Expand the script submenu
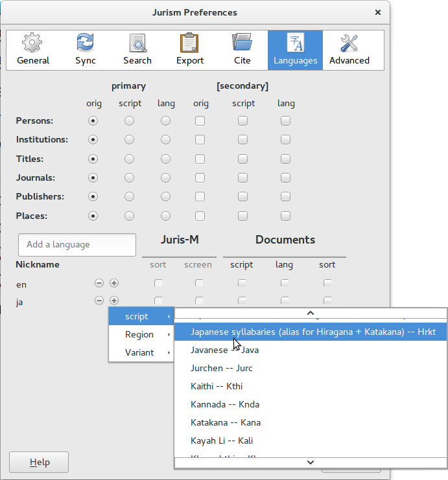 pos(141,316)
